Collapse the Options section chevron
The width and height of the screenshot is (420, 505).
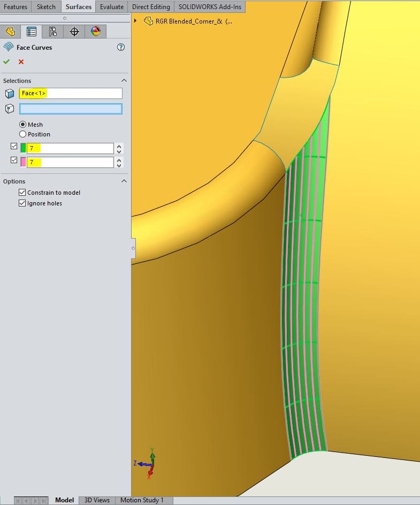click(x=124, y=181)
